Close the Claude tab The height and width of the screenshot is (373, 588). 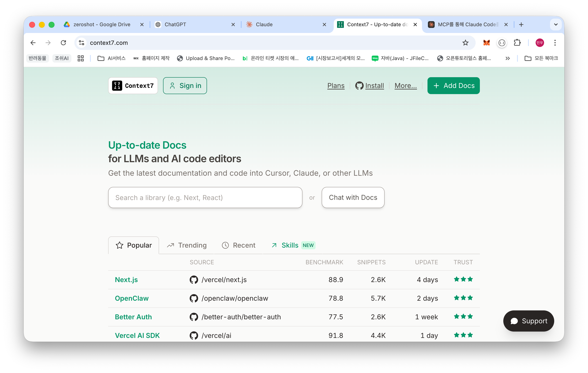click(x=324, y=25)
